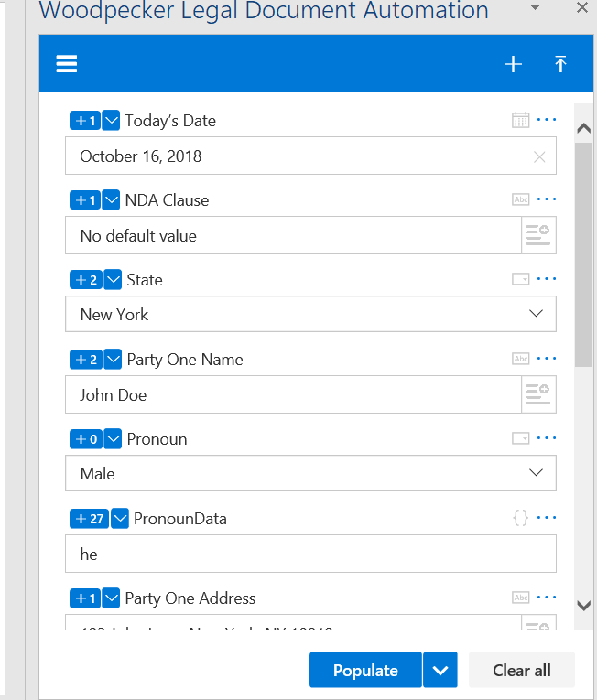Clear the October 16, 2018 date value

pos(539,156)
